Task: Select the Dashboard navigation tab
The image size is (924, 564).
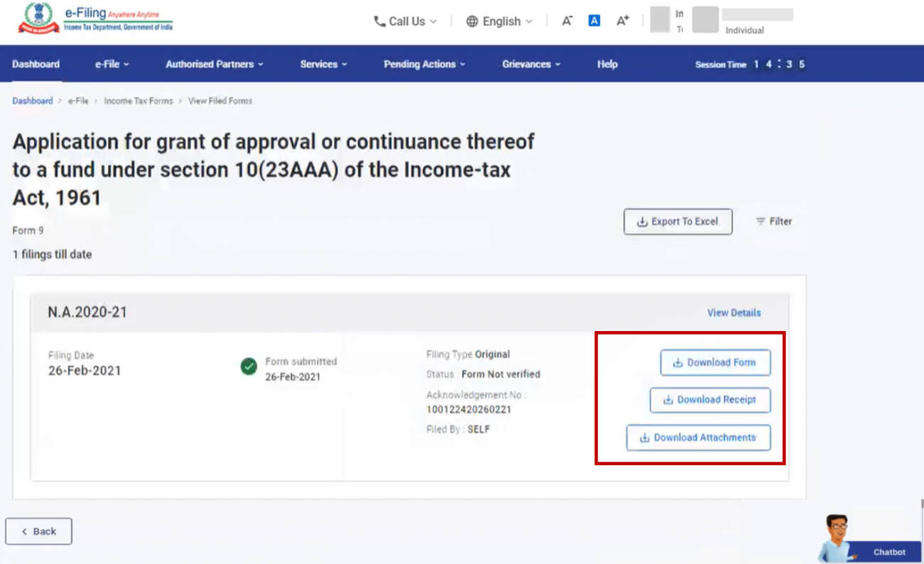Action: [x=36, y=64]
